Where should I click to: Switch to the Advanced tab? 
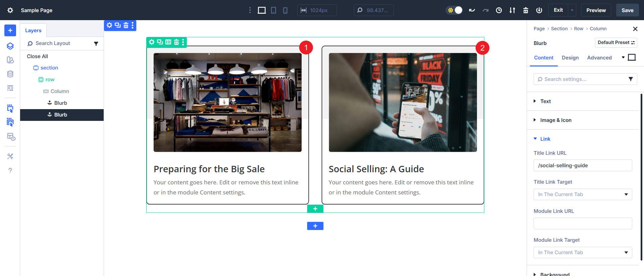point(599,58)
